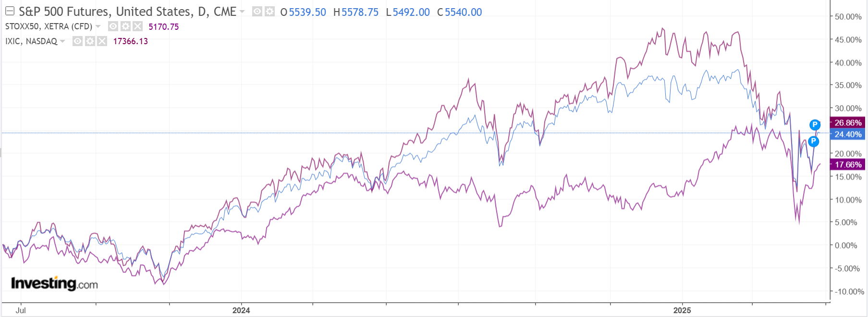This screenshot has height=317, width=868.
Task: Collapse the legend with the minus box
Action: [10, 12]
